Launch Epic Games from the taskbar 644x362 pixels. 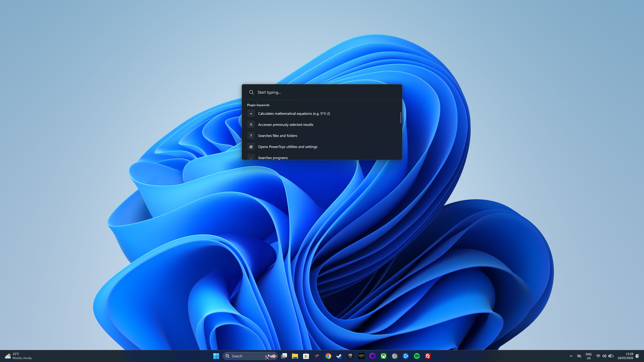pyautogui.click(x=350, y=356)
